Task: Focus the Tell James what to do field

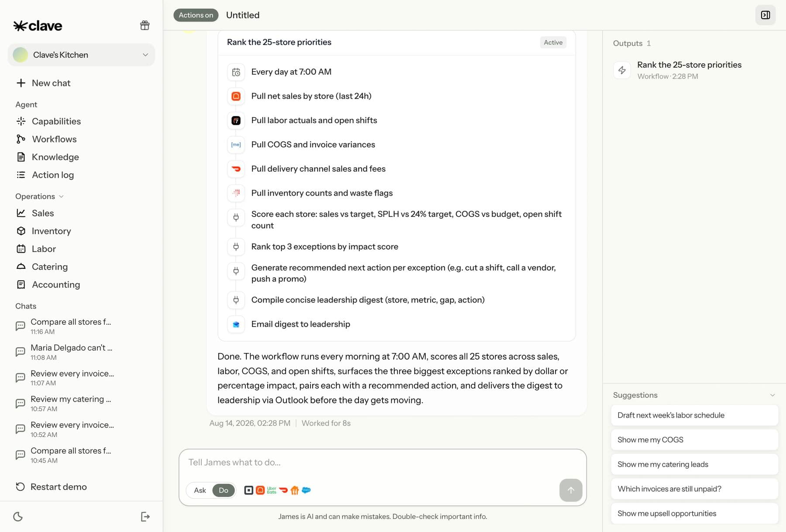Action: [383, 463]
